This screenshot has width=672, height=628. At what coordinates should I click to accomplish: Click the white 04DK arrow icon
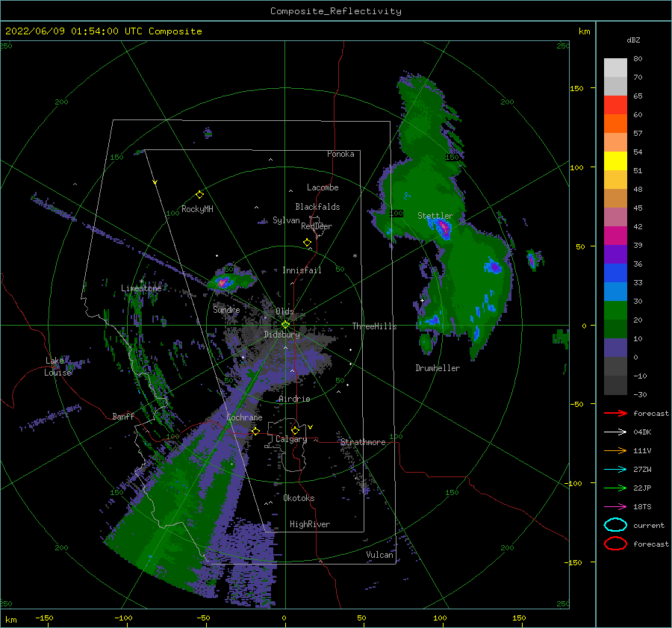(x=615, y=432)
